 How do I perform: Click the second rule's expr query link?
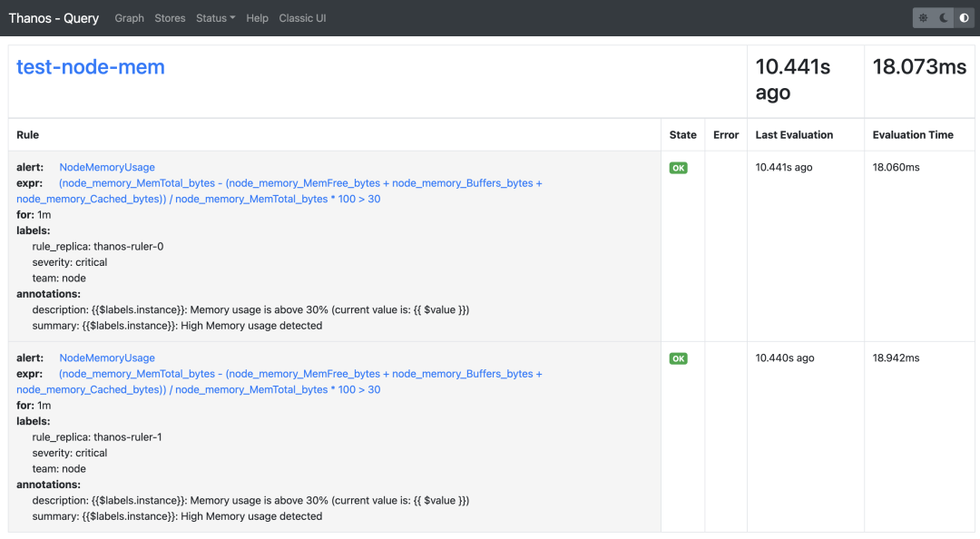click(x=299, y=374)
